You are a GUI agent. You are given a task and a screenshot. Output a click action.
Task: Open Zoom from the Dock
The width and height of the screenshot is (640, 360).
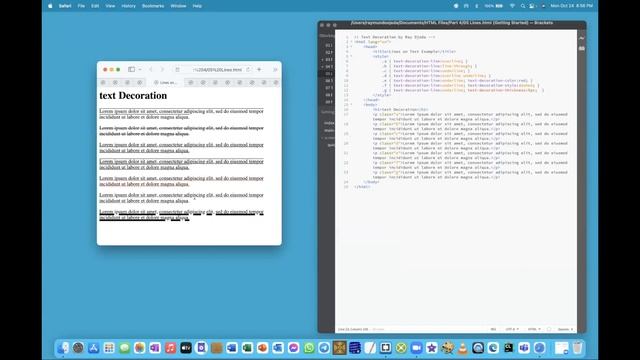(416, 348)
